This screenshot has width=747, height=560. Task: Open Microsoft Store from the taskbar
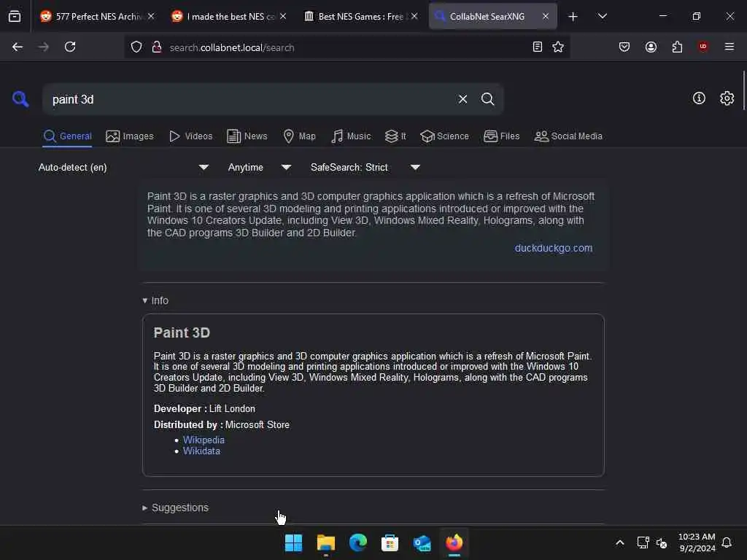(390, 542)
